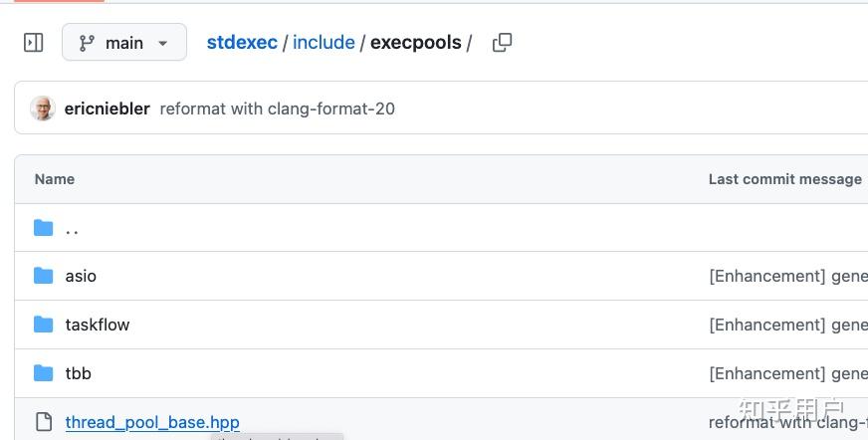Click the branch icon in the main selector
868x440 pixels.
click(88, 43)
